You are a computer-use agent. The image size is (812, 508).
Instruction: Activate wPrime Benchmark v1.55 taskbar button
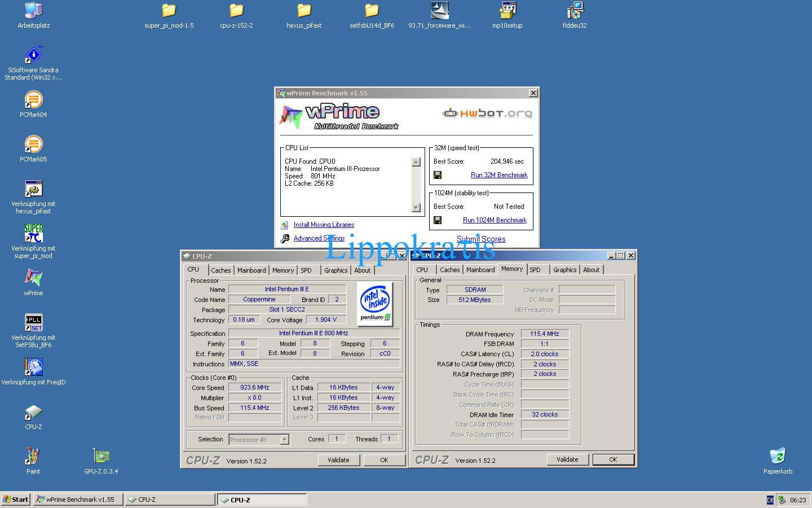tap(78, 500)
